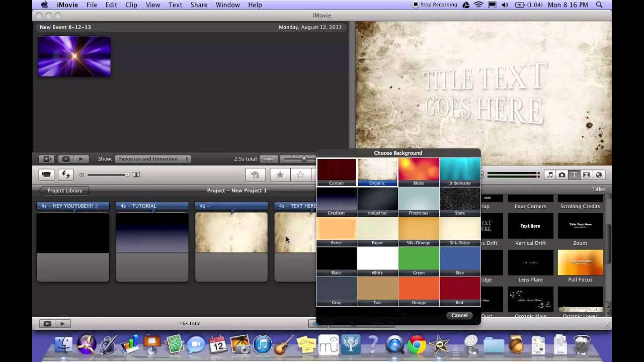
Task: Open Google Chrome from the Dock
Action: tap(417, 345)
